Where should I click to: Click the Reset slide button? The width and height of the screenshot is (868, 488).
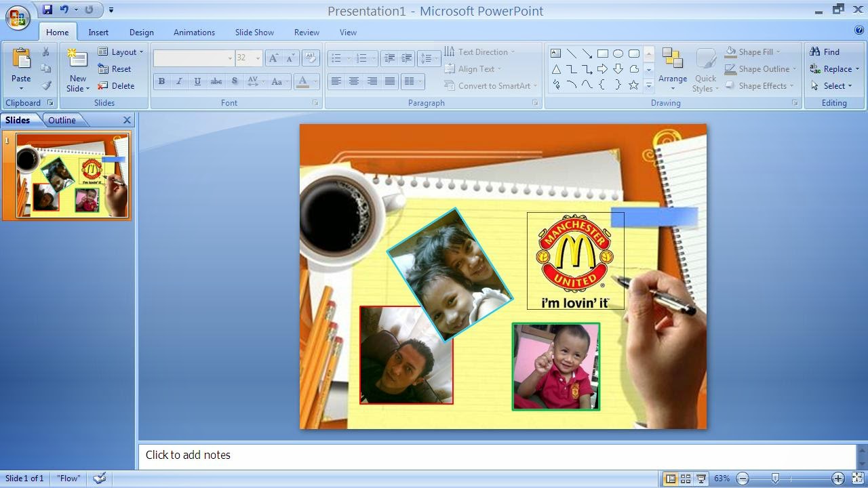point(115,68)
